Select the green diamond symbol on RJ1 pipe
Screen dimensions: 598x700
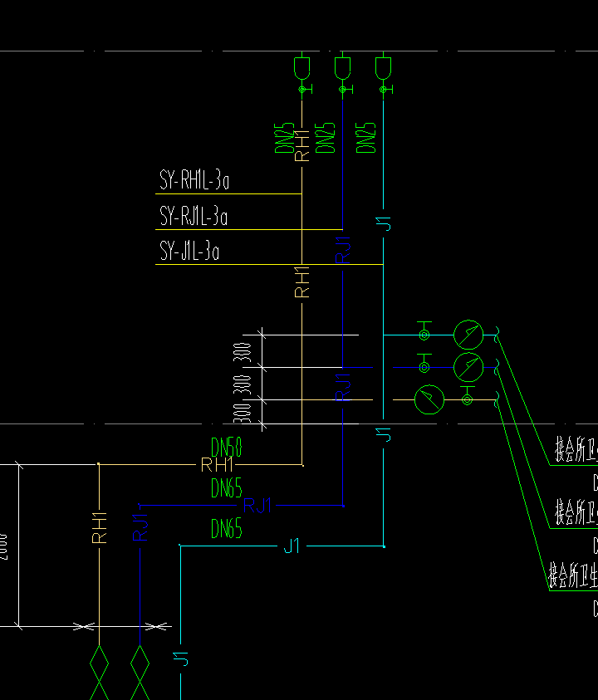tap(140, 663)
